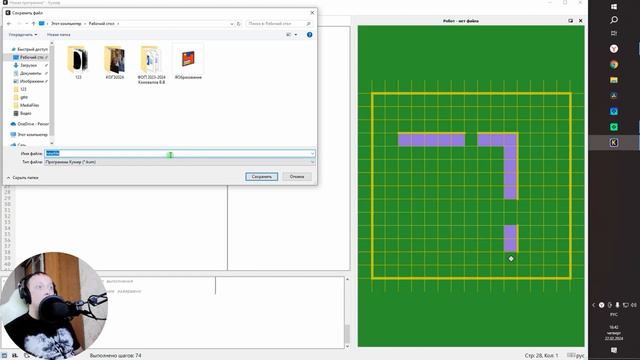Viewport: 640px width, 360px height.
Task: Collapse folders with Скрыть папки
Action: click(x=22, y=178)
